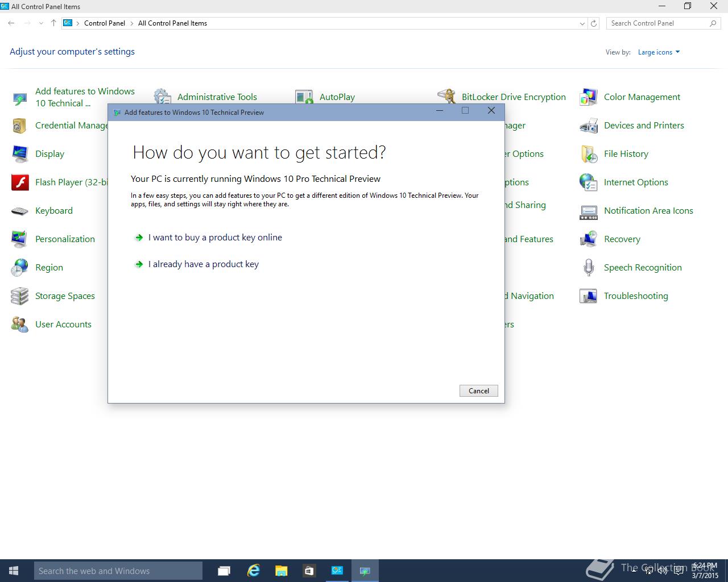728x582 pixels.
Task: Open the Region text link
Action: click(x=49, y=268)
